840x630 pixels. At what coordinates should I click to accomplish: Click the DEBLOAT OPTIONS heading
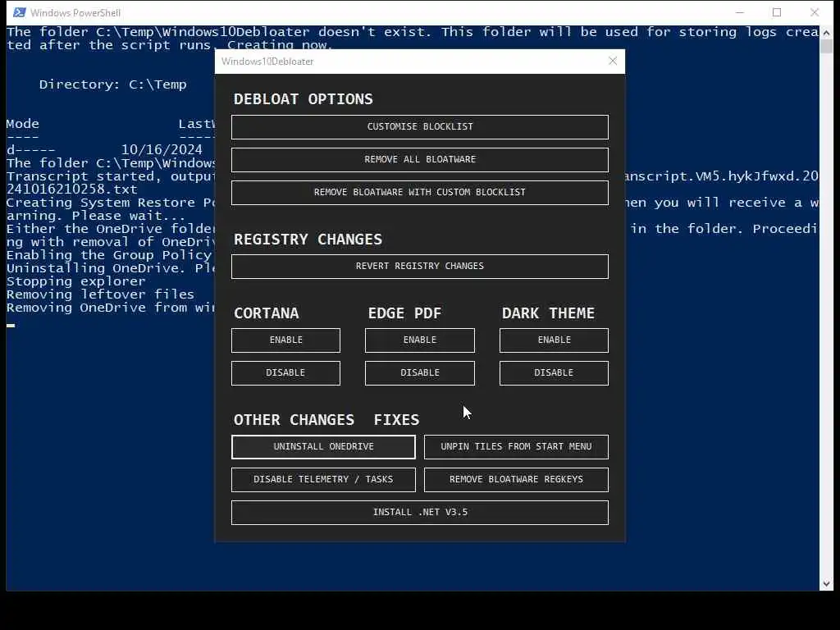[304, 99]
